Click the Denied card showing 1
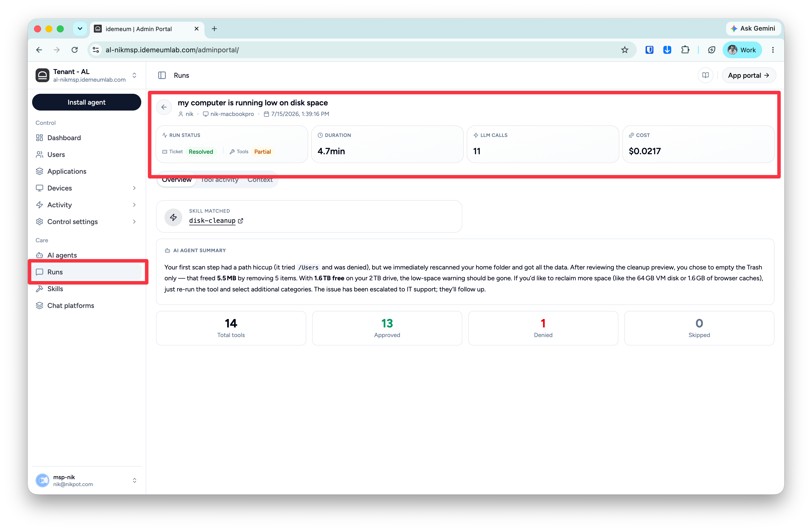The image size is (812, 531). [543, 328]
